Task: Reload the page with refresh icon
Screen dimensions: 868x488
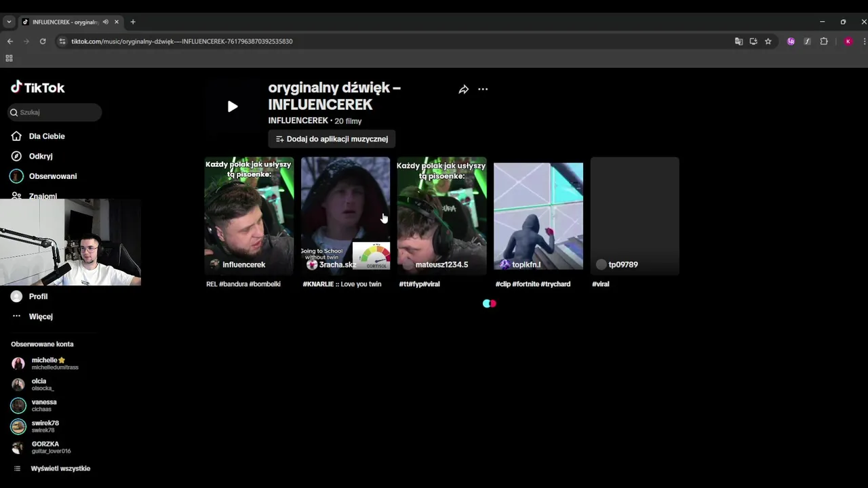Action: (x=43, y=41)
